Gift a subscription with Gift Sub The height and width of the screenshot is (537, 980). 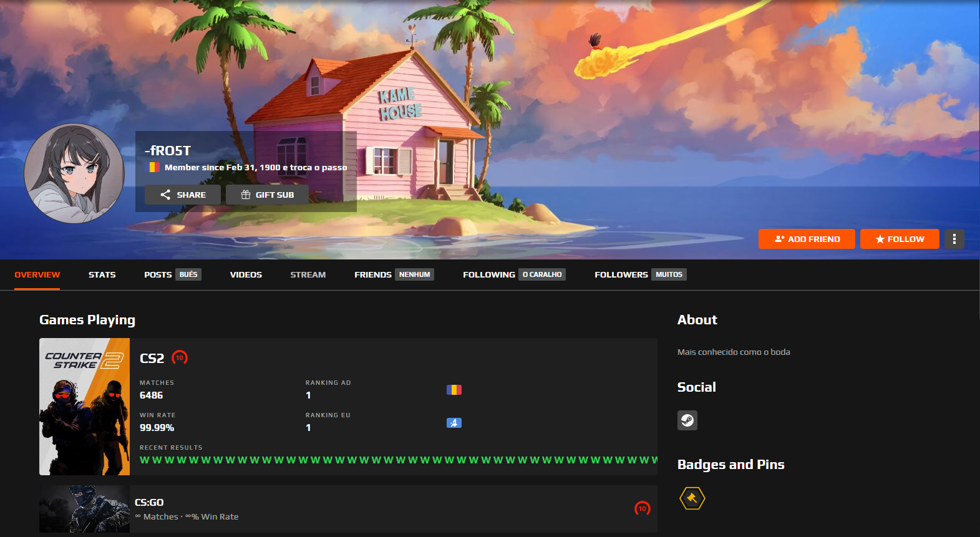click(x=267, y=195)
